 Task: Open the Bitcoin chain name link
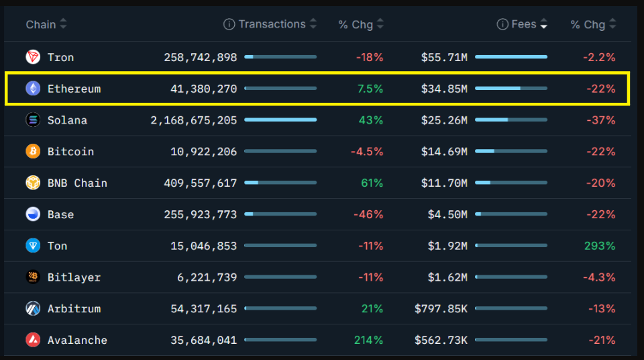point(70,152)
